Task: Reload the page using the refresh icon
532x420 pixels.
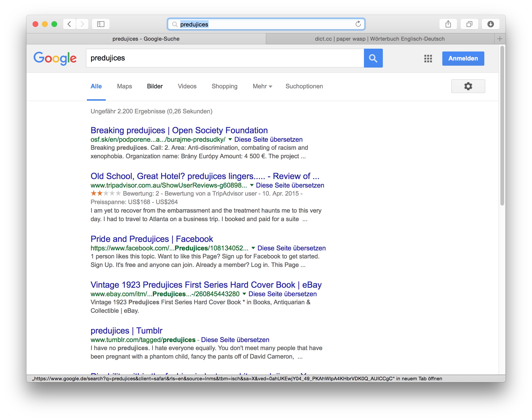Action: [358, 24]
